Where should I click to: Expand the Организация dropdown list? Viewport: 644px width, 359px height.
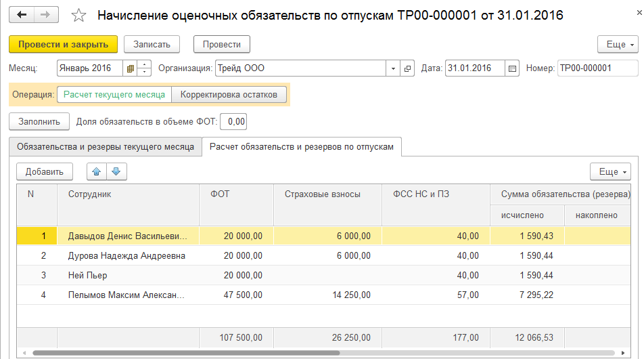[x=394, y=68]
